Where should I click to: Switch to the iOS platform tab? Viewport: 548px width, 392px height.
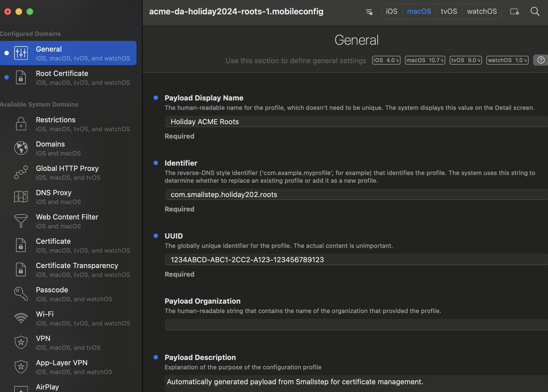pos(391,11)
